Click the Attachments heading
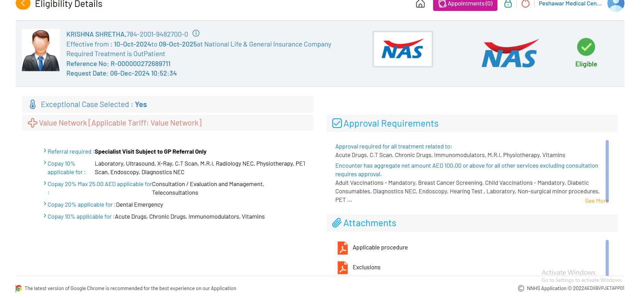 370,223
